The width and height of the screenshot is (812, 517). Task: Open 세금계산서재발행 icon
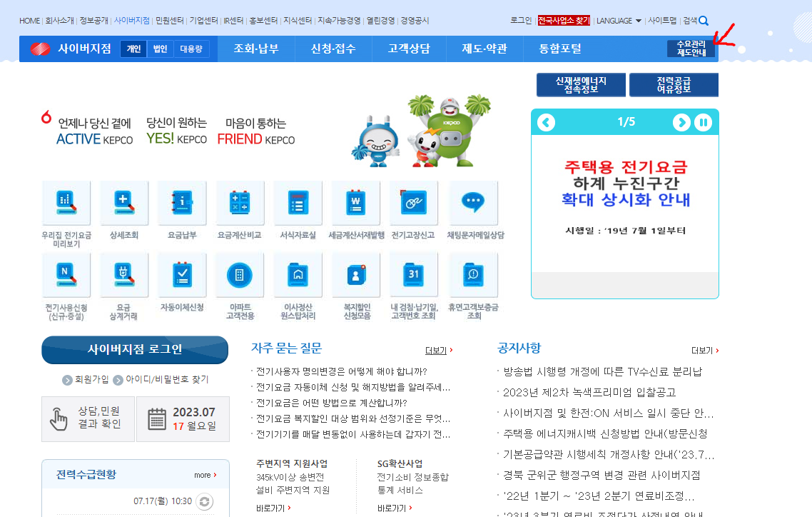click(356, 203)
